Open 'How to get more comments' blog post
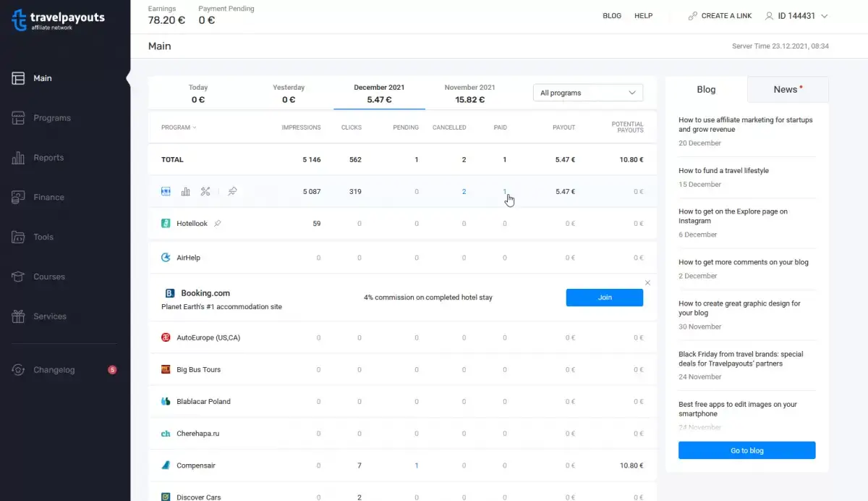The width and height of the screenshot is (868, 501). coord(744,262)
